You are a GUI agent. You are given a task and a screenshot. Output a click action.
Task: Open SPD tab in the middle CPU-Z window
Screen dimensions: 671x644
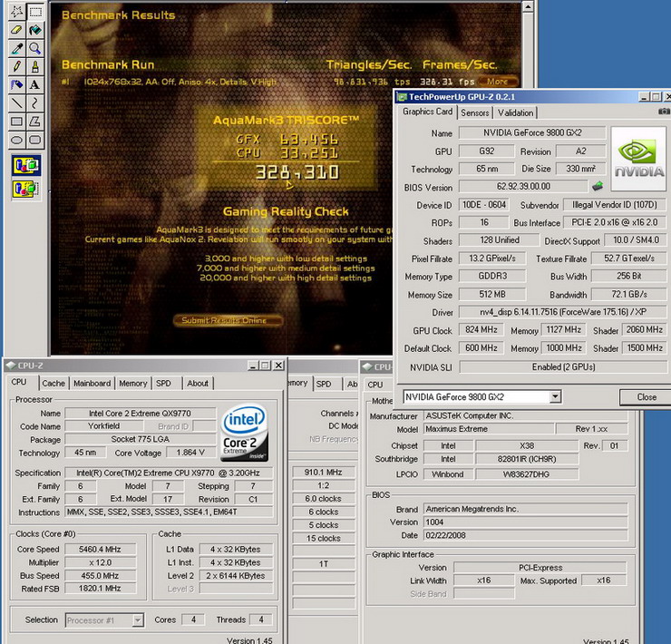click(x=324, y=384)
